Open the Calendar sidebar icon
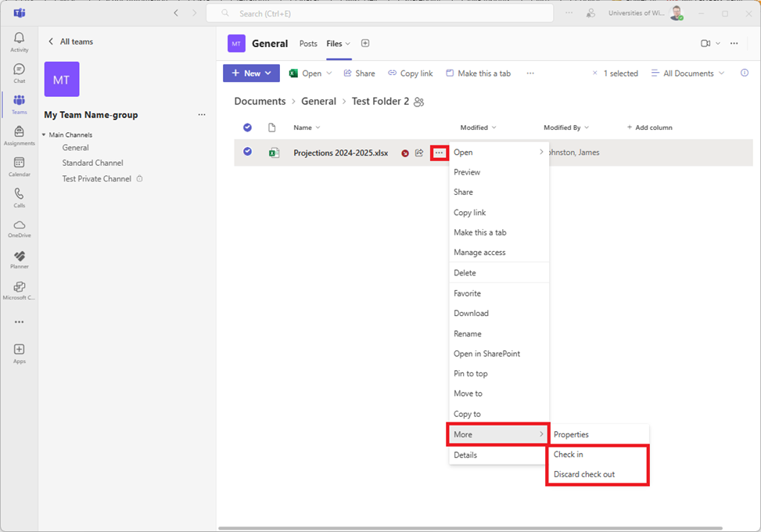761x532 pixels. tap(19, 166)
